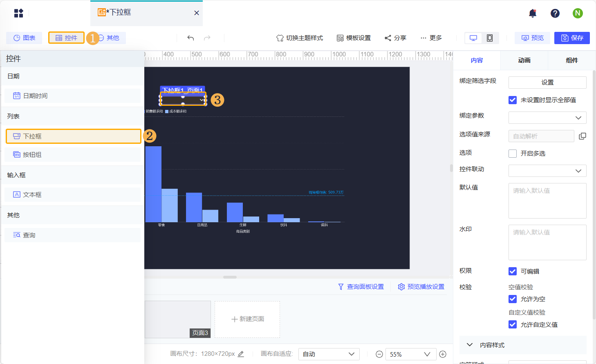Screen dimensions: 596x364
Task: Click the 保存 button
Action: (572, 38)
